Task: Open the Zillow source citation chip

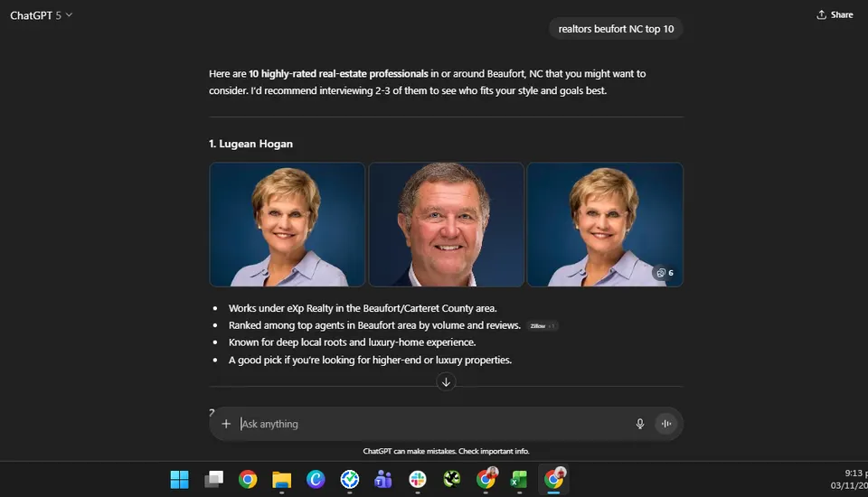Action: coord(542,326)
